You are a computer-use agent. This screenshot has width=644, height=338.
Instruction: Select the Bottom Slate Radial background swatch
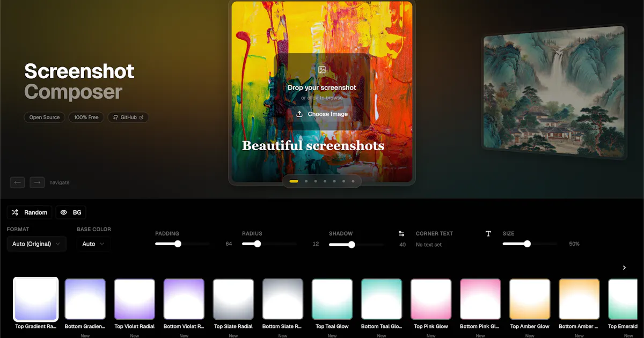[x=283, y=299]
